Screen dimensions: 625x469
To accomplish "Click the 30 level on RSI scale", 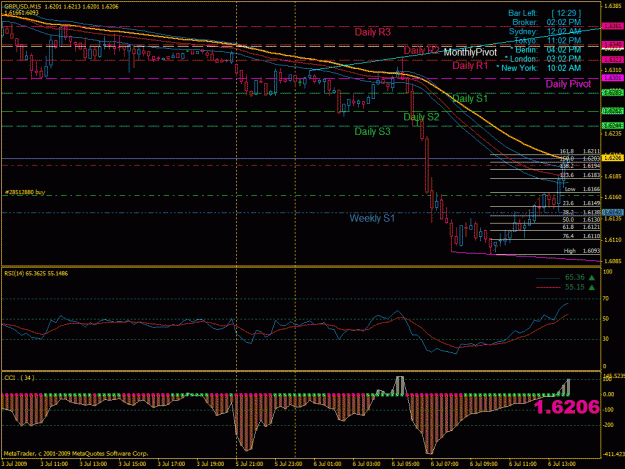I will click(606, 339).
